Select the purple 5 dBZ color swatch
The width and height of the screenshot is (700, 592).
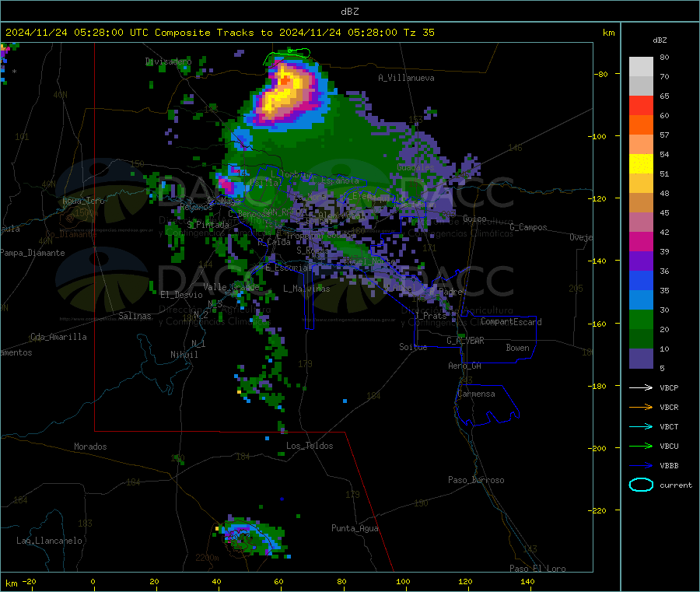click(641, 359)
